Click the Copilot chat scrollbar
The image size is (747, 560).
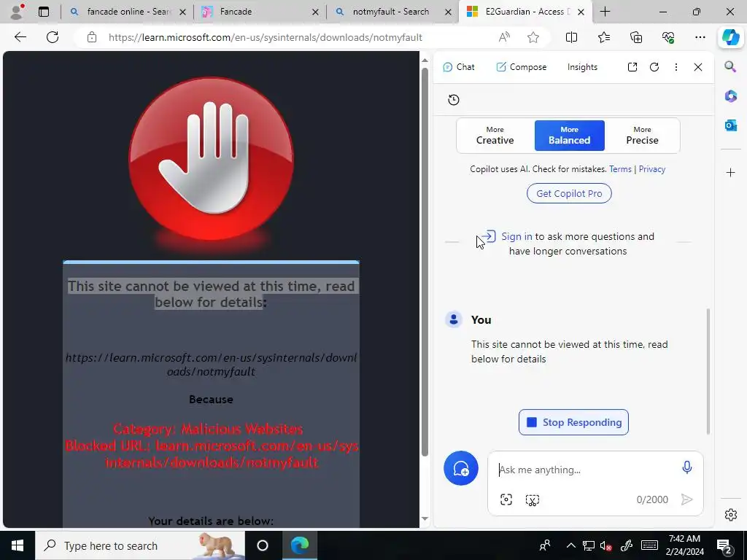pyautogui.click(x=708, y=371)
